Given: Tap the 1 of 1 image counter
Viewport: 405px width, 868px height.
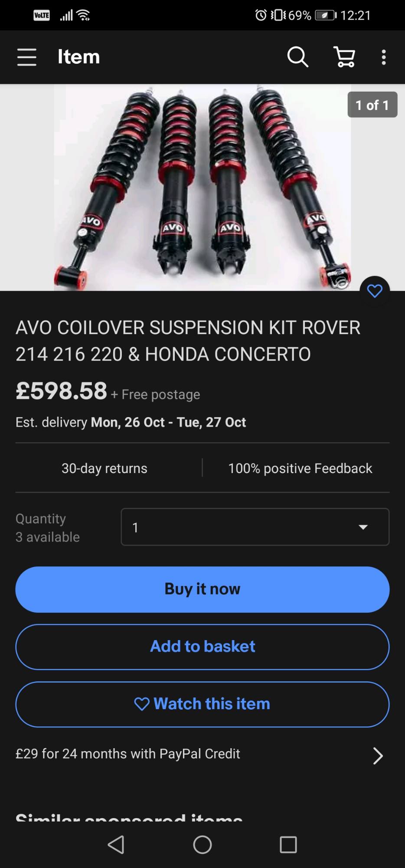Looking at the screenshot, I should (x=372, y=105).
